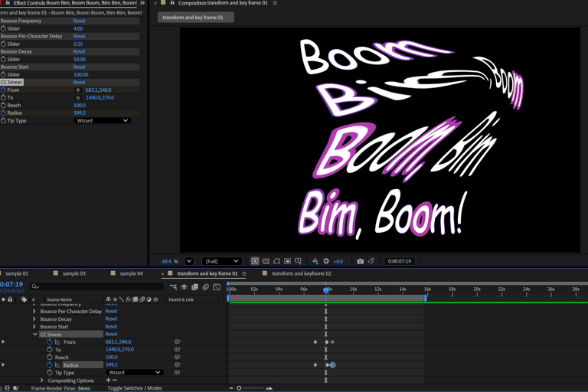Open magnification ratio dropdown arrow
Screen dimensions: 588x392
[x=189, y=261]
